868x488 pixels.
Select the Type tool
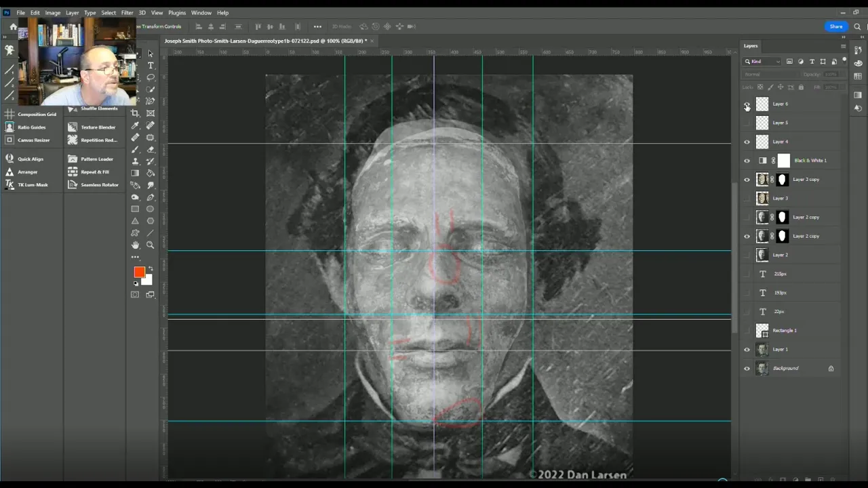[x=151, y=65]
